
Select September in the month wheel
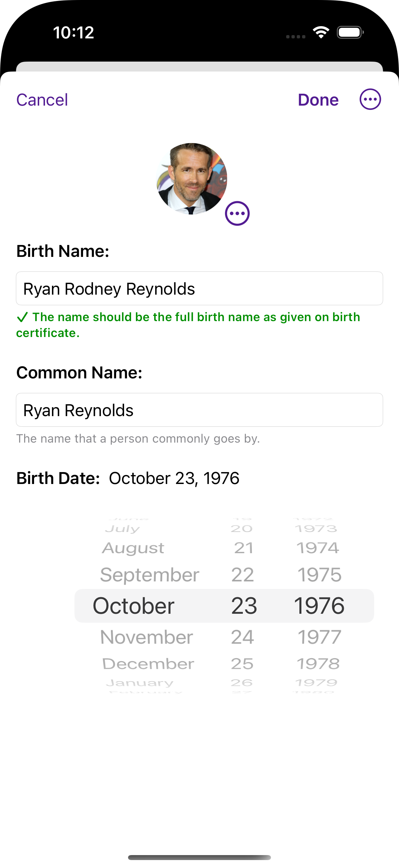point(150,574)
